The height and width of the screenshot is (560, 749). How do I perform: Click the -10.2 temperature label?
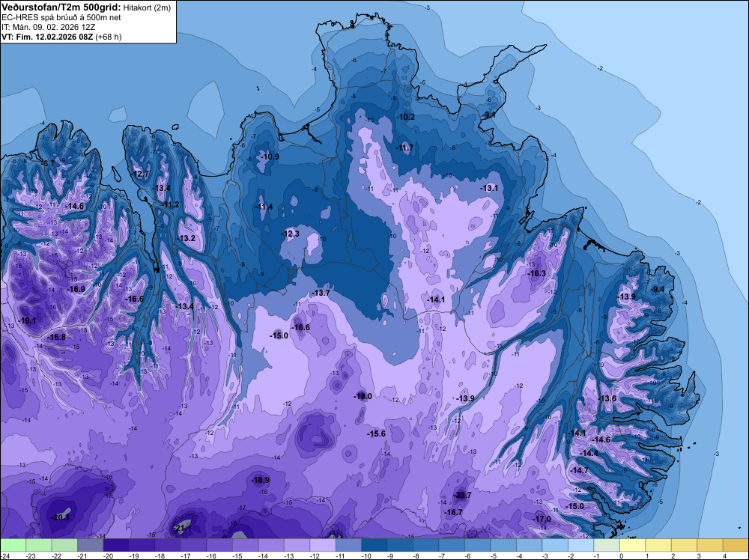point(405,117)
